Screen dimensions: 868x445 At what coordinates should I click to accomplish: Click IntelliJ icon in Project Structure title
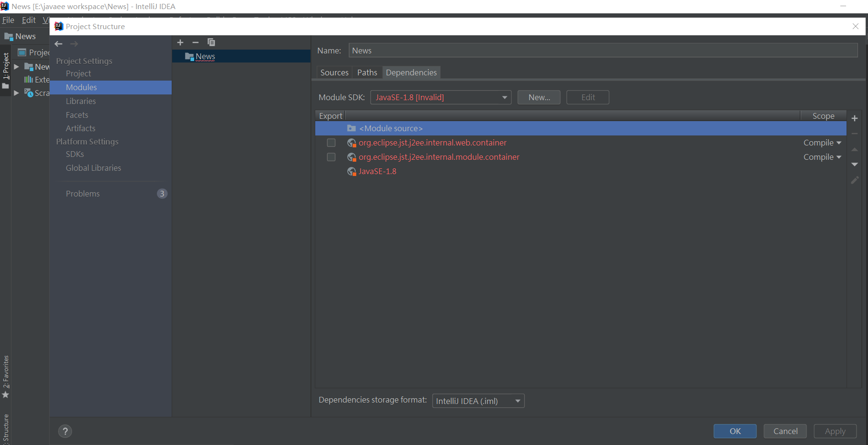click(x=59, y=26)
